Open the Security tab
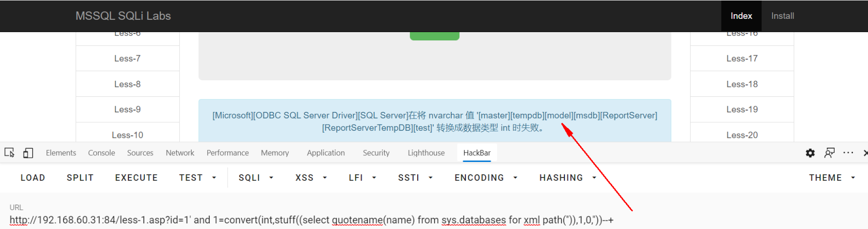 [376, 153]
